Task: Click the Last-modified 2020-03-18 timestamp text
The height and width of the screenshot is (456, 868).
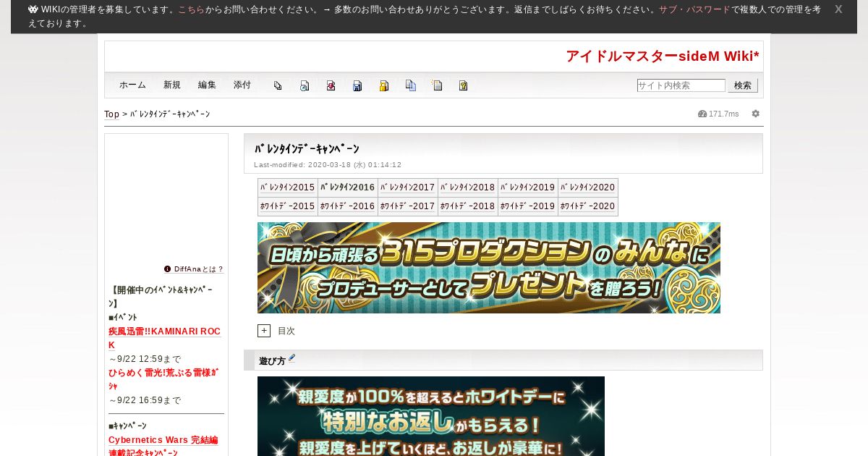Action: pyautogui.click(x=328, y=165)
